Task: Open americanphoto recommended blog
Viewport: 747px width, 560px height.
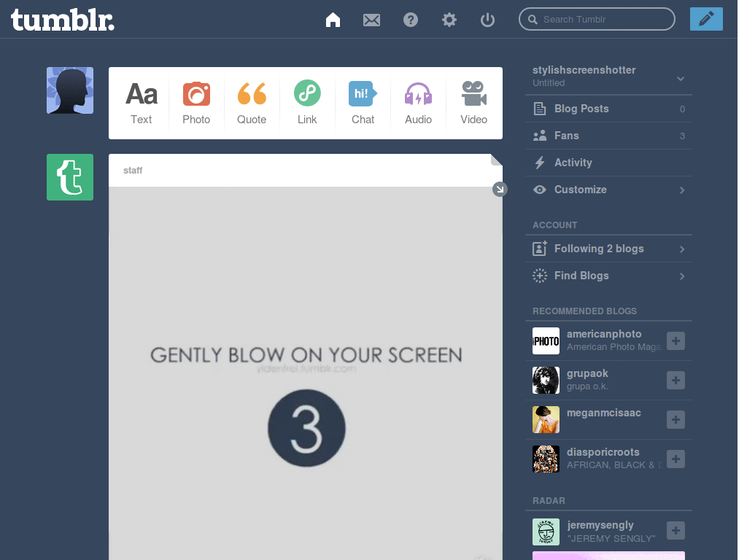Action: [604, 334]
